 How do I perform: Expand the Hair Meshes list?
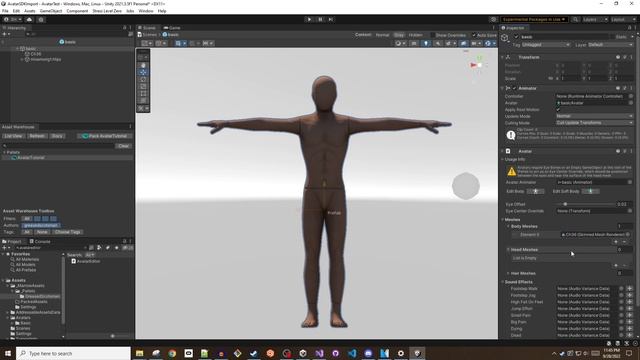(508, 273)
